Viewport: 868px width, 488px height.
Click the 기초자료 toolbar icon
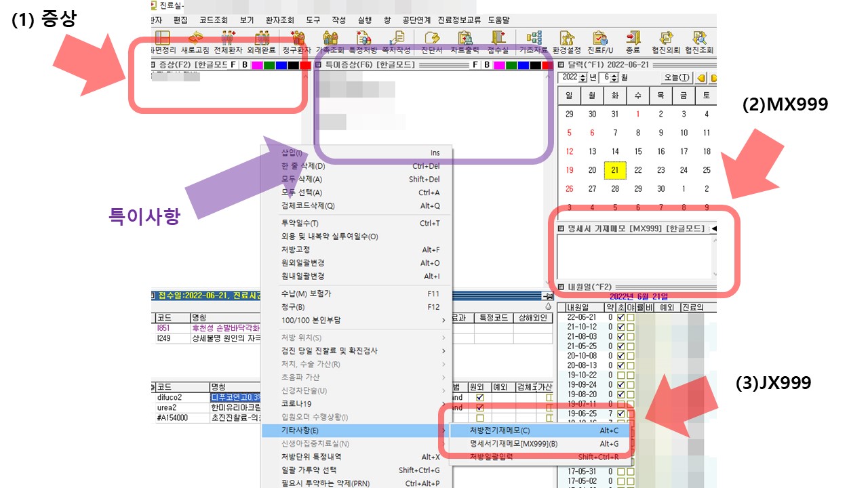coord(534,42)
